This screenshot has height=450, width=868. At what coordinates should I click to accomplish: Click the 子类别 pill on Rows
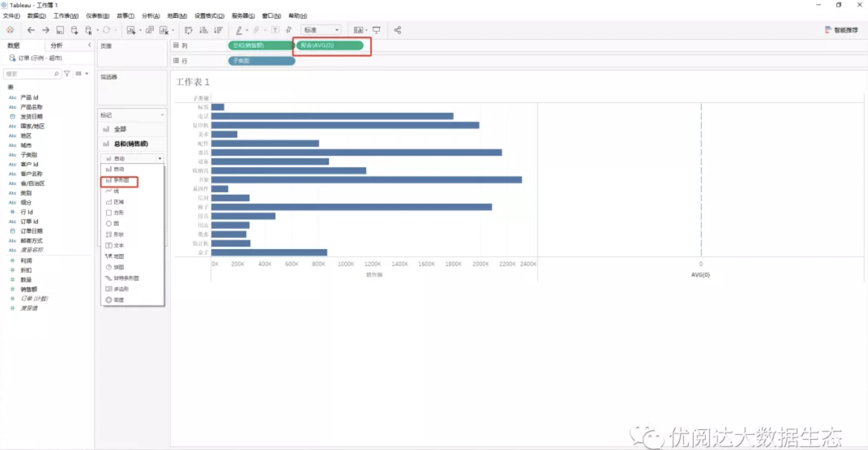coord(261,61)
